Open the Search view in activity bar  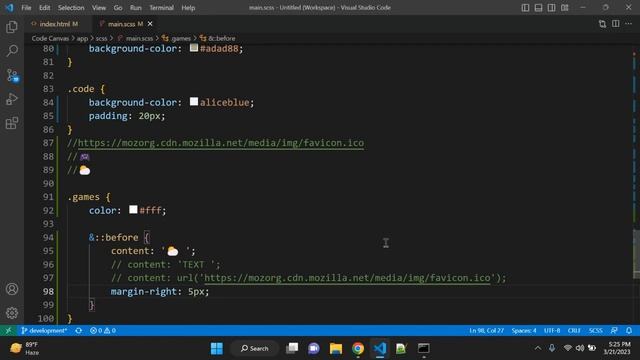click(x=12, y=51)
